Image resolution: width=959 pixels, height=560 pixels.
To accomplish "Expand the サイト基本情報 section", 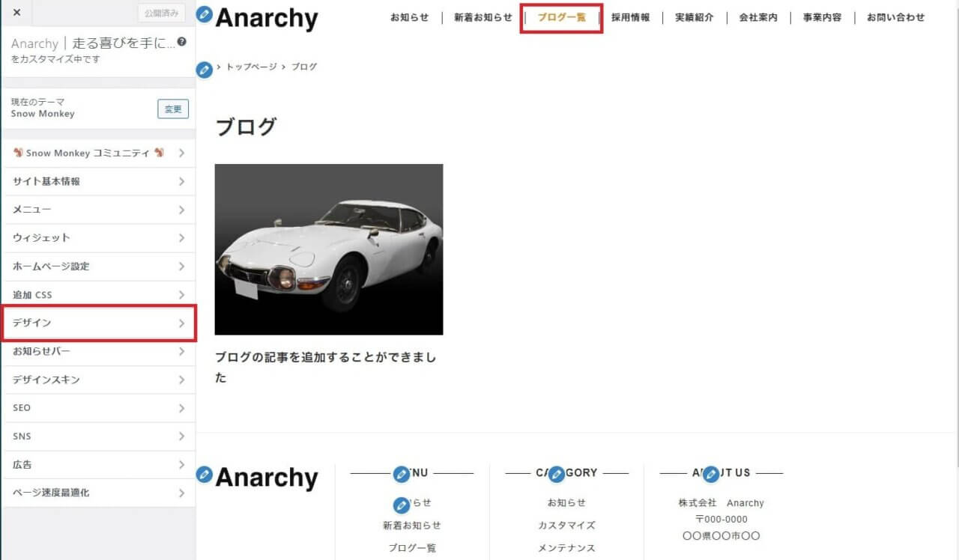I will pyautogui.click(x=98, y=181).
